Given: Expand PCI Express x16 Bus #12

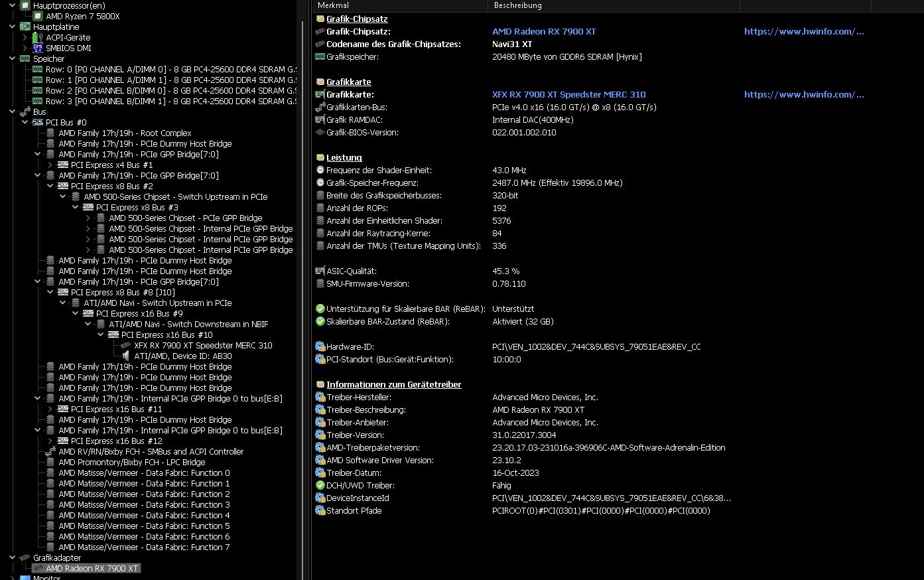Looking at the screenshot, I should click(x=50, y=441).
